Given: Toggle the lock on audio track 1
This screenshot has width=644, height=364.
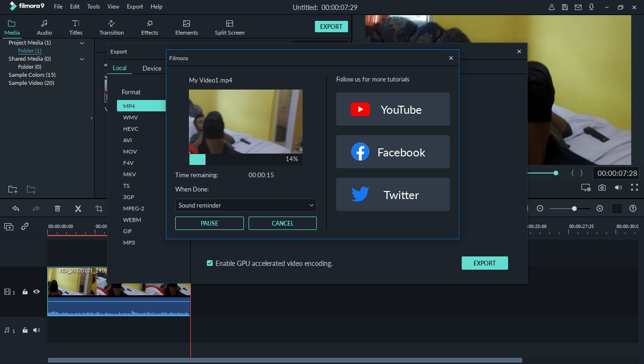Looking at the screenshot, I should coord(25,330).
